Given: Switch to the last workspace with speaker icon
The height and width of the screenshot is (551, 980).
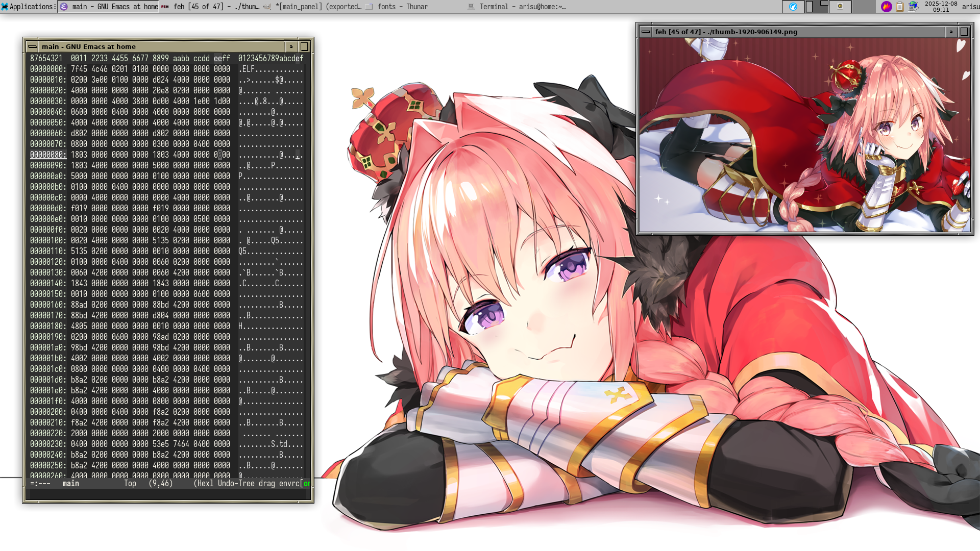Looking at the screenshot, I should click(840, 7).
